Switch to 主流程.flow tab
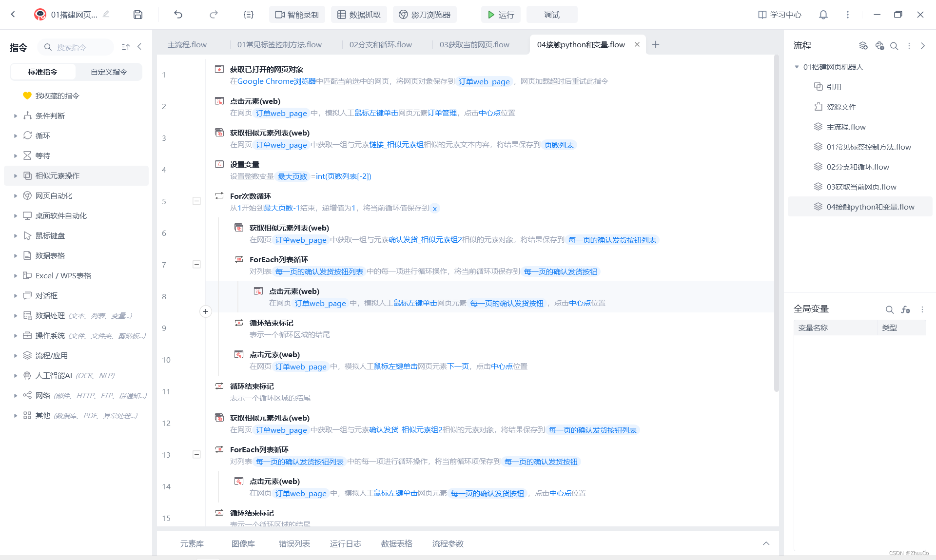Screen dimensions: 936x560 pyautogui.click(x=187, y=44)
